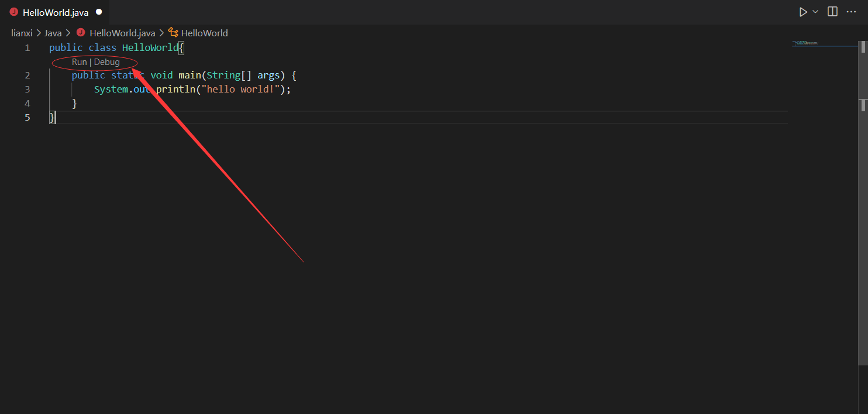The height and width of the screenshot is (414, 868).
Task: Click line number 3 in the gutter
Action: pos(27,89)
